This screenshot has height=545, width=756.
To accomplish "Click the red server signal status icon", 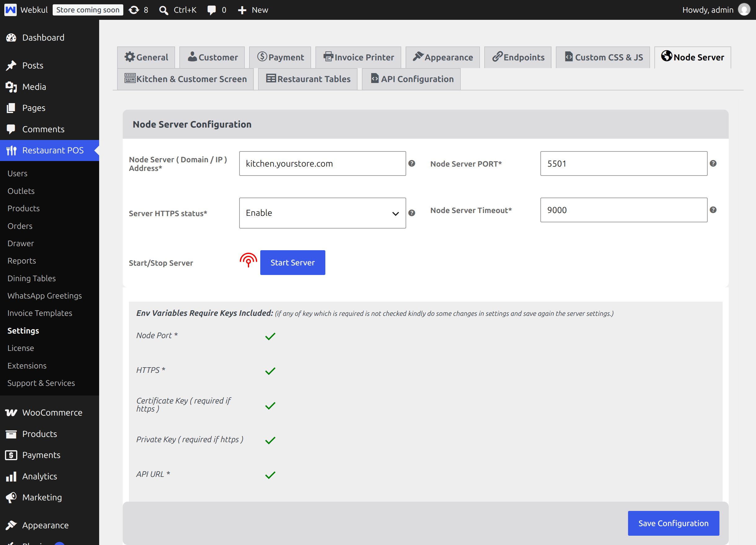I will [x=248, y=260].
